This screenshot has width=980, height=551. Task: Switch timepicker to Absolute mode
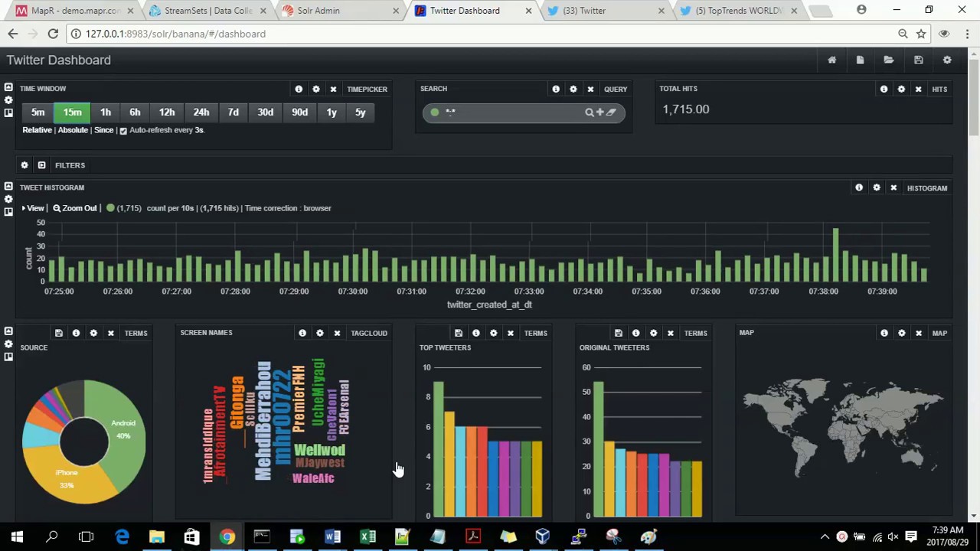click(73, 130)
